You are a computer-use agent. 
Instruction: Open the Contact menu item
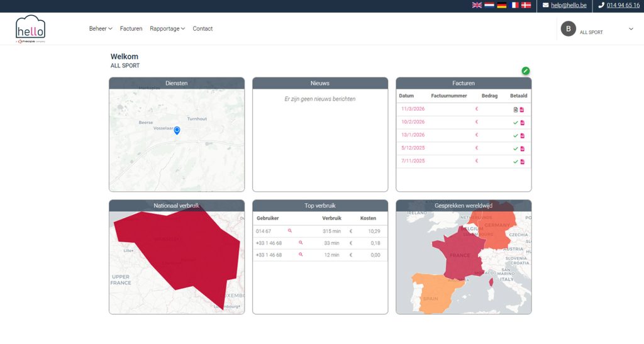203,29
